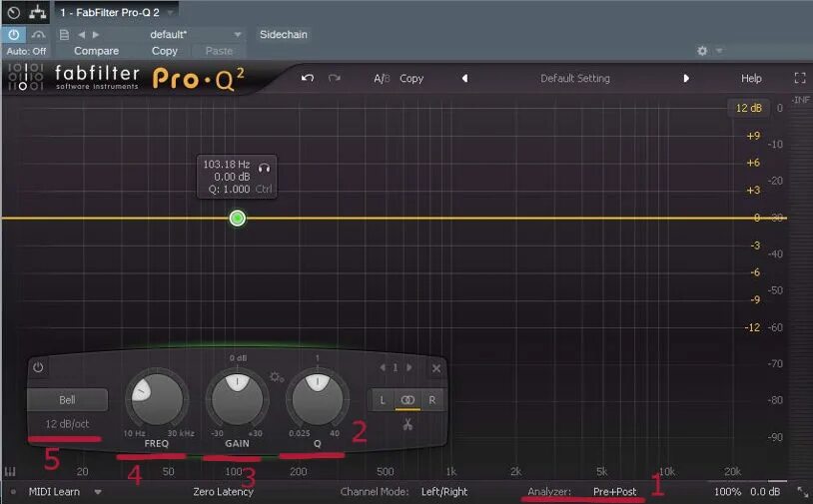The image size is (813, 504).
Task: Click the FREQ knob
Action: point(157,399)
